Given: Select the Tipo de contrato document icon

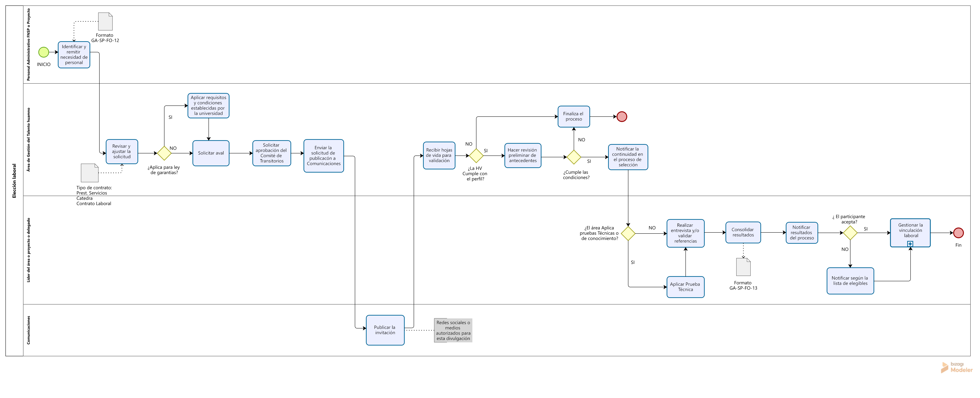Looking at the screenshot, I should pyautogui.click(x=90, y=173).
